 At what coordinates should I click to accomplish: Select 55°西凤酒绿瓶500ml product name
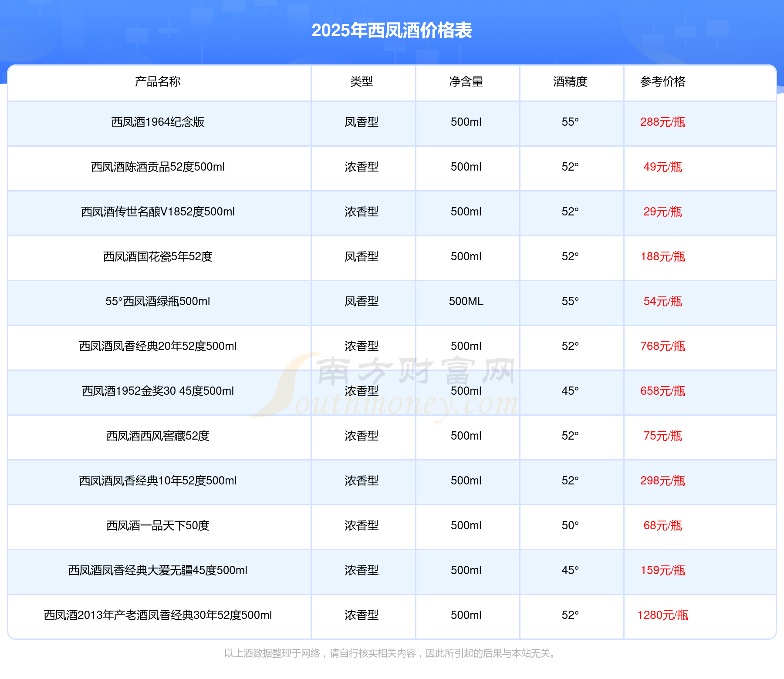(158, 301)
